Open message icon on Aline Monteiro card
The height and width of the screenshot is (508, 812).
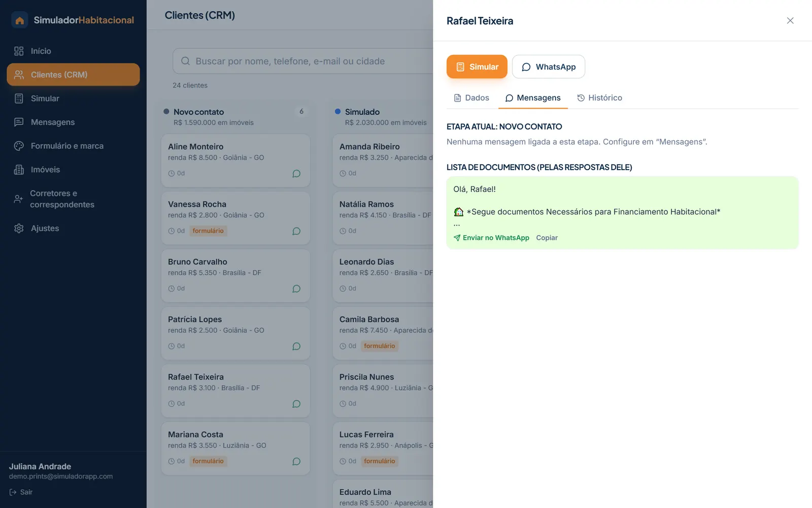coord(296,174)
